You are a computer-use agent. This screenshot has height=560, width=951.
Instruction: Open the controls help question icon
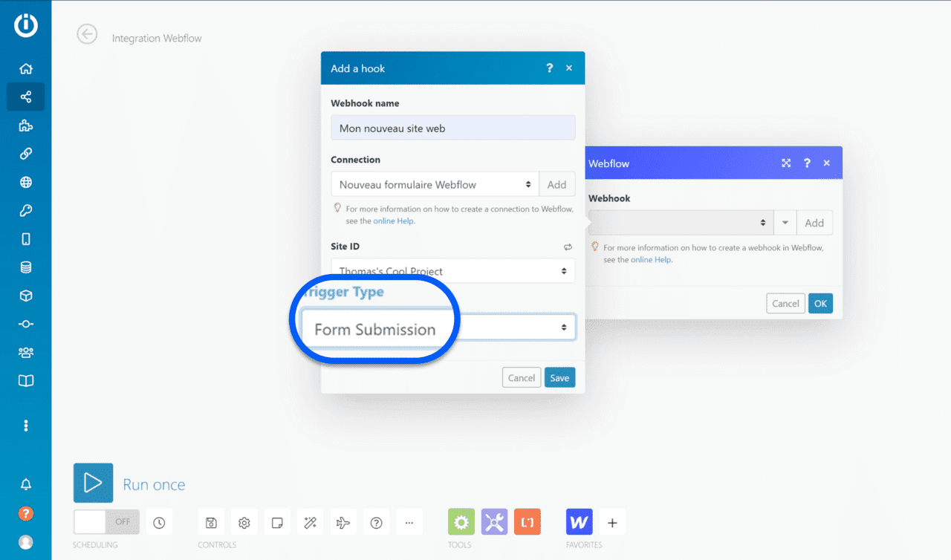pos(376,523)
